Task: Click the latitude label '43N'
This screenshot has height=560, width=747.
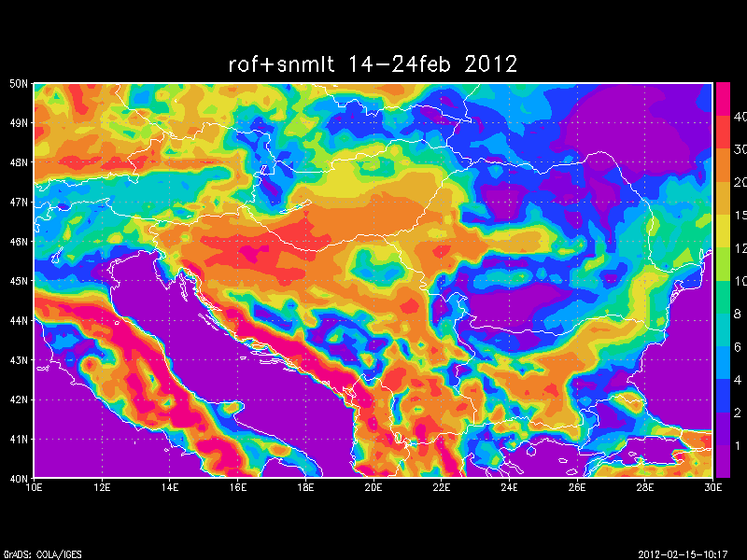Action: click(x=19, y=360)
